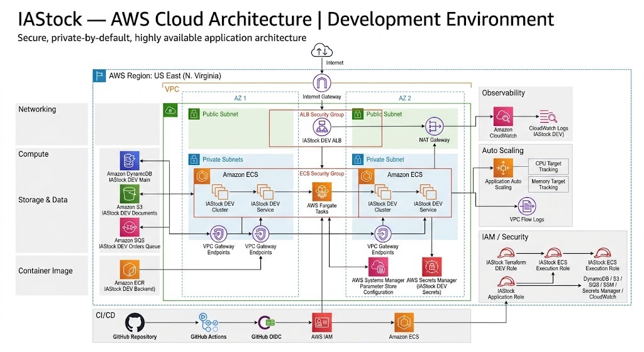Click the IAStock DEV Service icon in AZ 1

pyautogui.click(x=265, y=192)
